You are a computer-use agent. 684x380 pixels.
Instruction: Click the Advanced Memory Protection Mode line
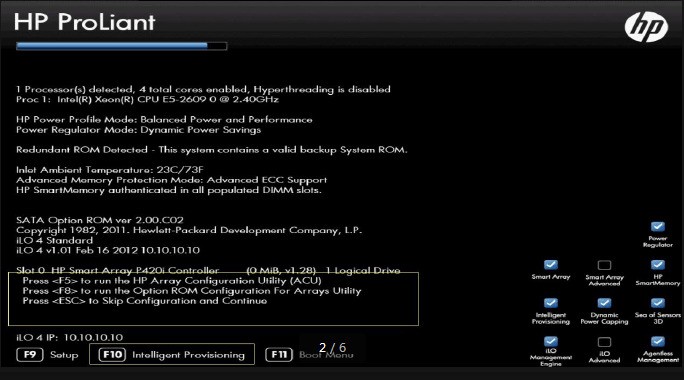171,180
